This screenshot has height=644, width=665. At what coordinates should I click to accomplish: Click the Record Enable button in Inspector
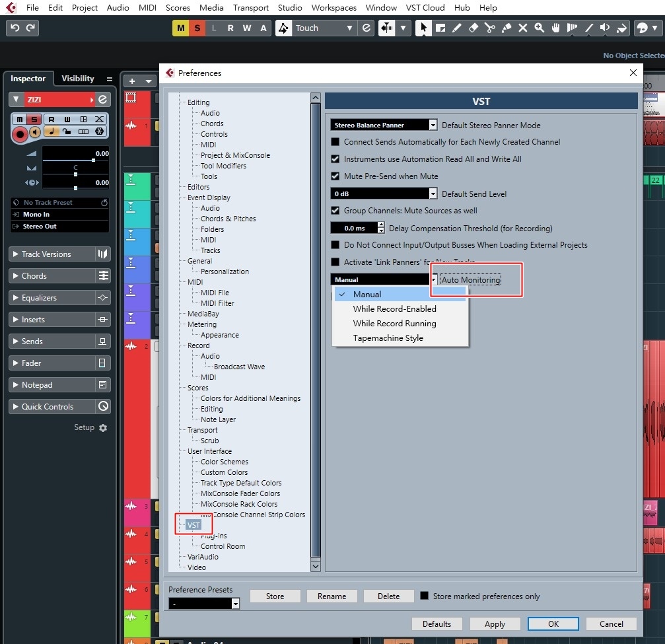coord(20,134)
